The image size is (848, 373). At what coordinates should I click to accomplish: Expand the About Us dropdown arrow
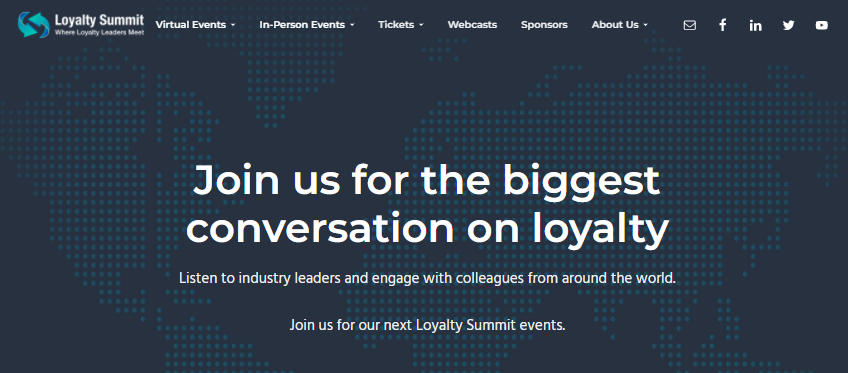pos(646,25)
